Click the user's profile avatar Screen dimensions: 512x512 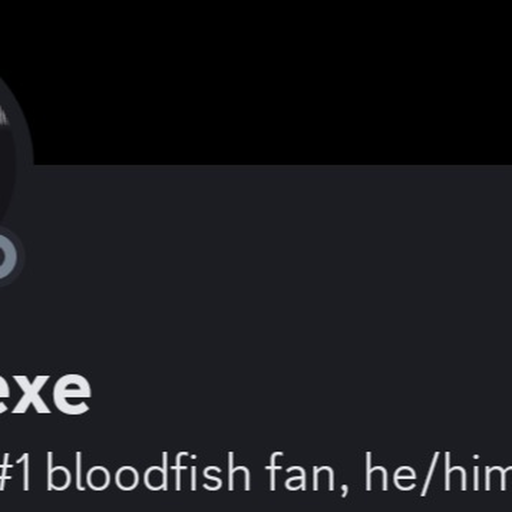click(7, 157)
